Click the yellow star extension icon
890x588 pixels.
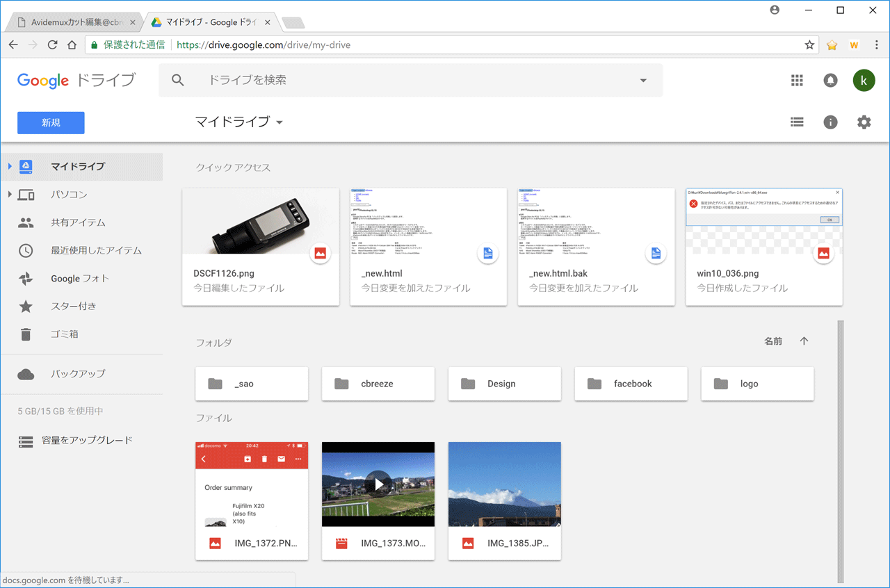coord(832,45)
